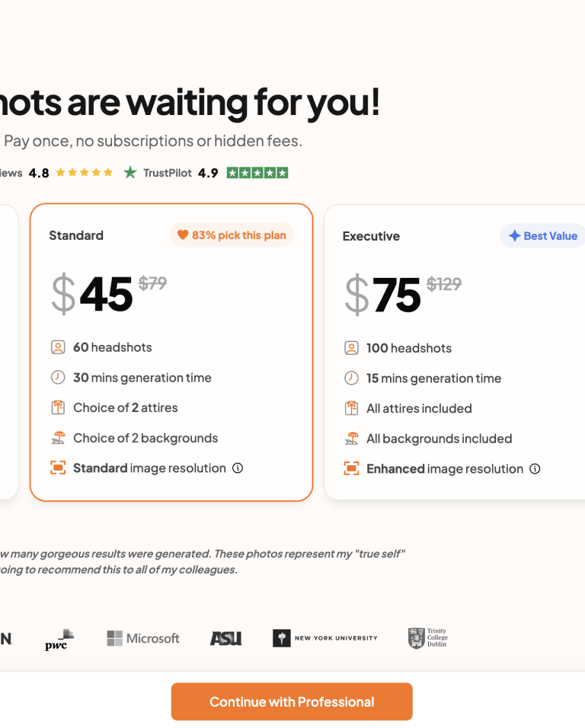585x728 pixels.
Task: Click the info icon beside Enhanced image resolution
Action: [x=535, y=469]
